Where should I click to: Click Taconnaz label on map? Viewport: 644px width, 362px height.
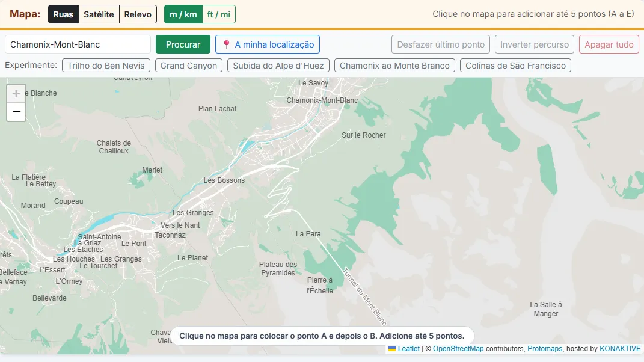click(170, 235)
